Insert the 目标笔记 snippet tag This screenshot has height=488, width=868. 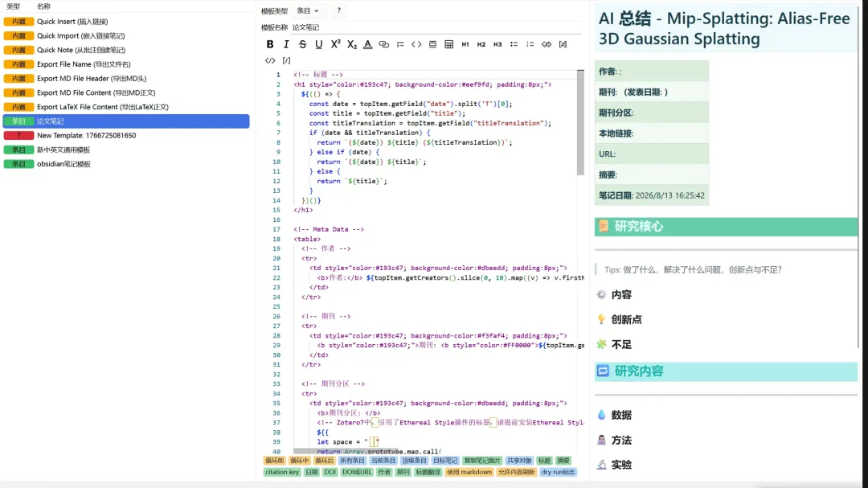click(x=445, y=461)
